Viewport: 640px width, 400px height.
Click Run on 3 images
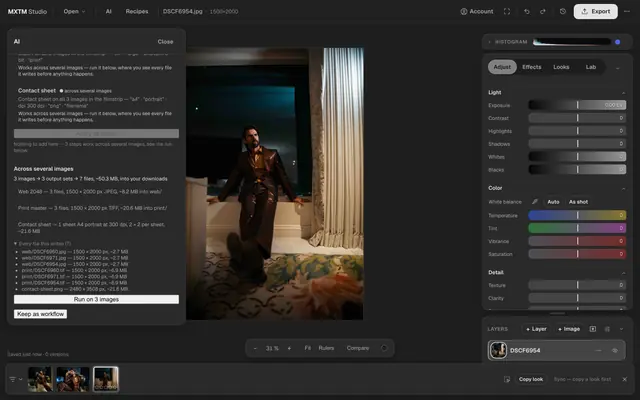point(96,299)
